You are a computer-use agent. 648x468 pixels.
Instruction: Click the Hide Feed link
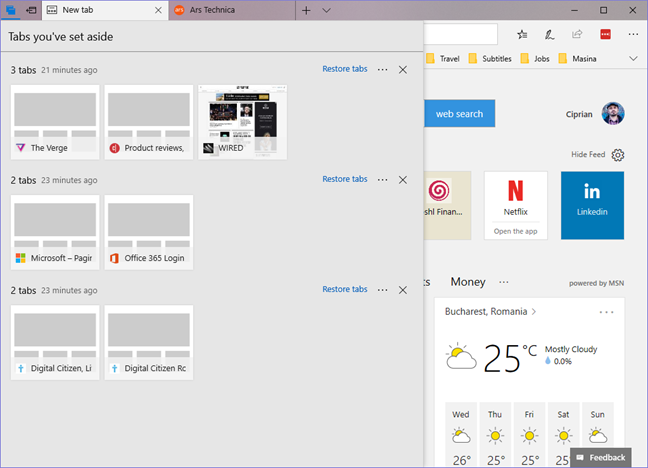pyautogui.click(x=588, y=154)
